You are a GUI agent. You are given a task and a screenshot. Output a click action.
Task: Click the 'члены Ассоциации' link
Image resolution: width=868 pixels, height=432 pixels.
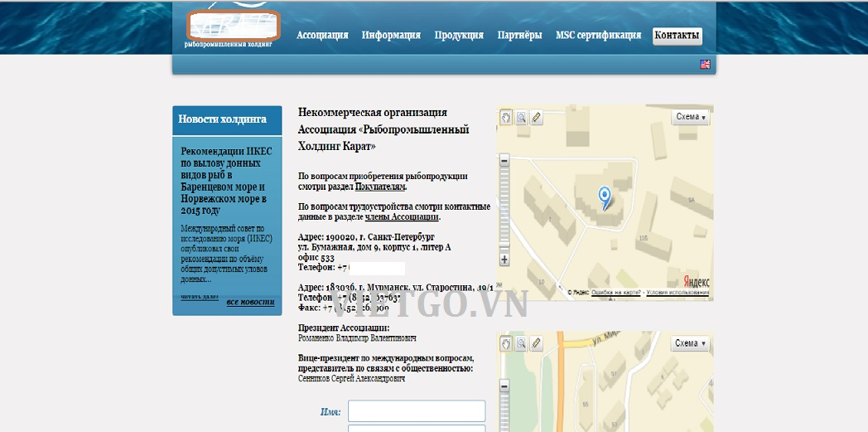402,217
